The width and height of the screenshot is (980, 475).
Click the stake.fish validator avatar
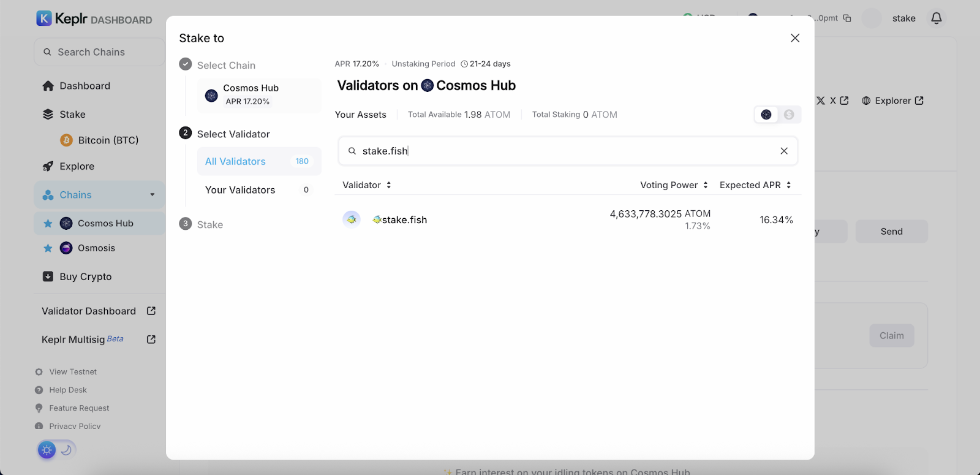[352, 219]
